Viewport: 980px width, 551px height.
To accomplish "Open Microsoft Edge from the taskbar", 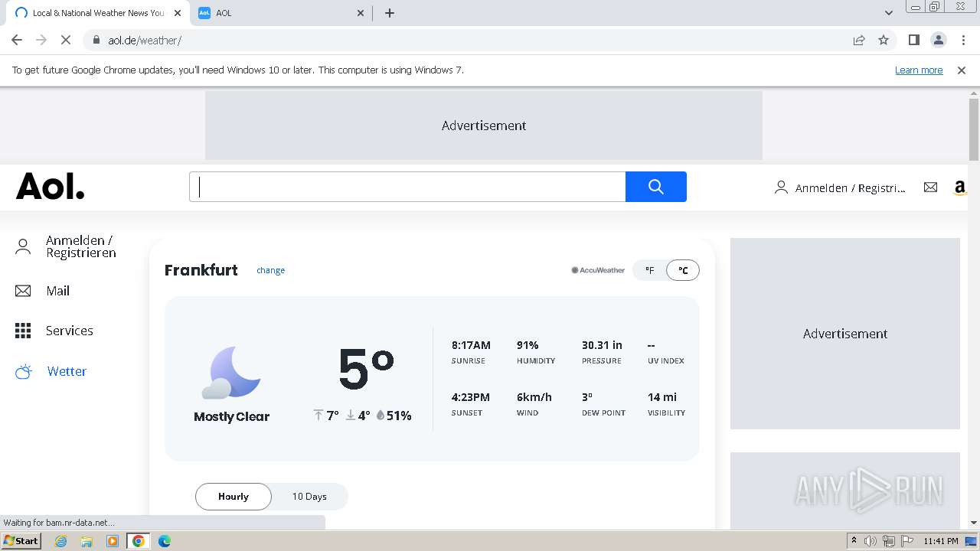I will (164, 541).
